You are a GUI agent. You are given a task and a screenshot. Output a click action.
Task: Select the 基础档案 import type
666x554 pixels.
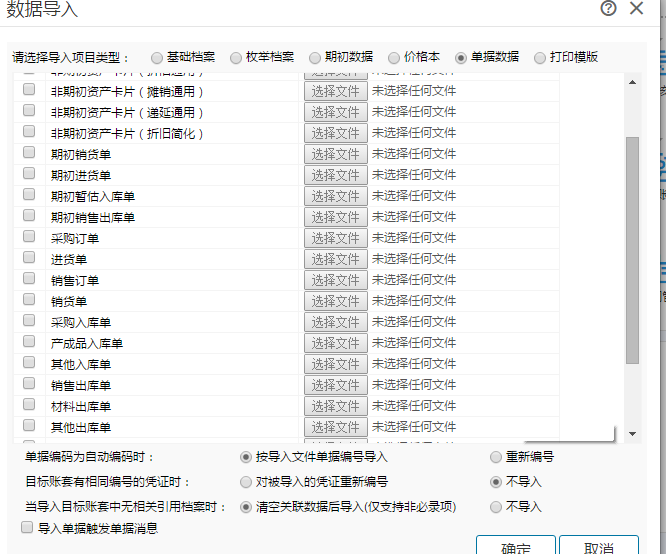[x=157, y=58]
